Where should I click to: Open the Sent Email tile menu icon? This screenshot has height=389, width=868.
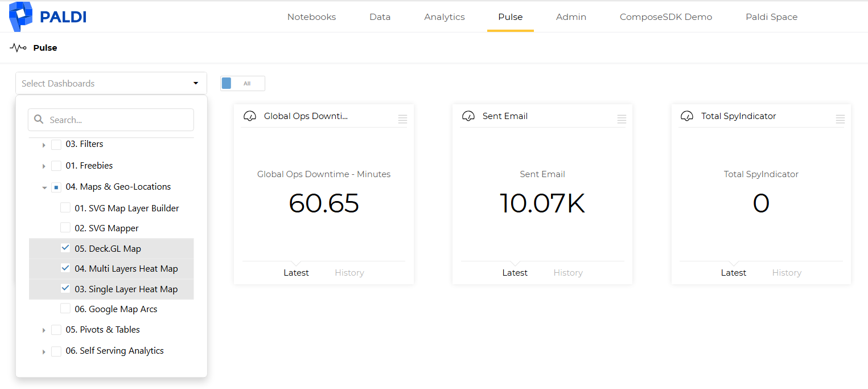[x=622, y=119]
